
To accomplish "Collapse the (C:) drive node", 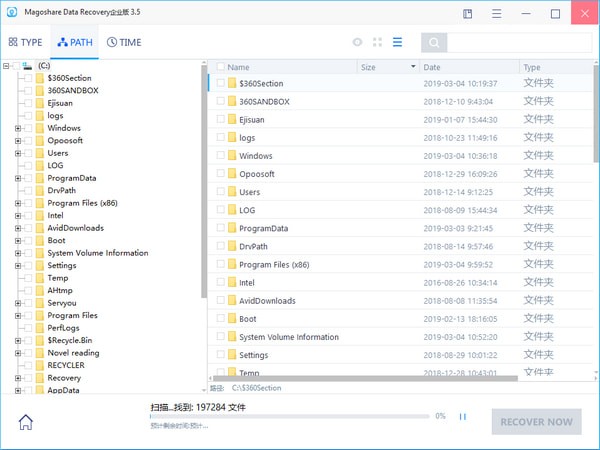I will pos(6,66).
